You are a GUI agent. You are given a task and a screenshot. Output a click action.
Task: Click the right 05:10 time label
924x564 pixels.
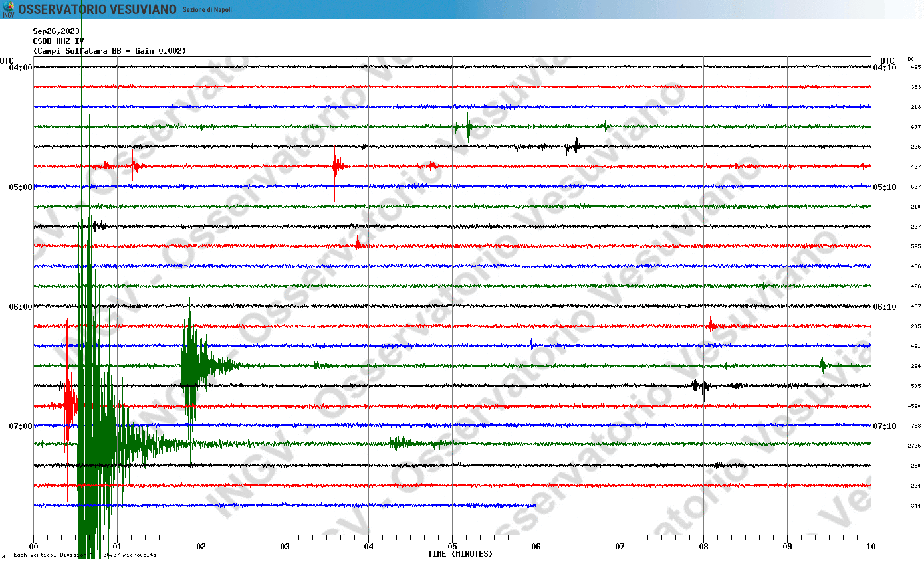coord(885,187)
